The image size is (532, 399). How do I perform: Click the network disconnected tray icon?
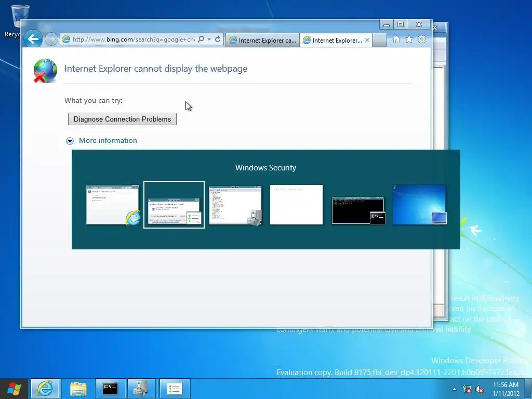(x=467, y=389)
